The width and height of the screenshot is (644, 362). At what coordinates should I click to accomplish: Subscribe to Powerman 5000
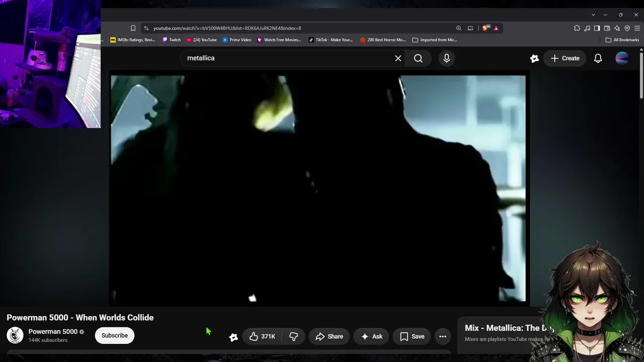click(115, 335)
